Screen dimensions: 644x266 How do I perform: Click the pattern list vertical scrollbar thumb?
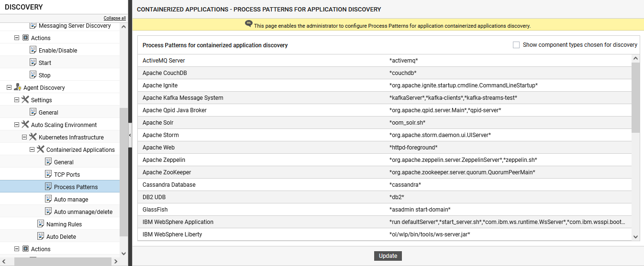point(635,97)
